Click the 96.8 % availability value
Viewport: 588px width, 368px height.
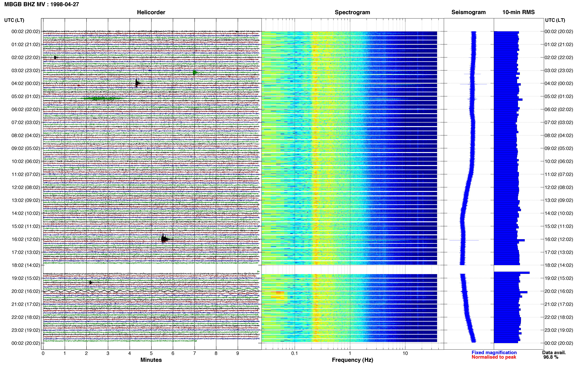coord(551,357)
